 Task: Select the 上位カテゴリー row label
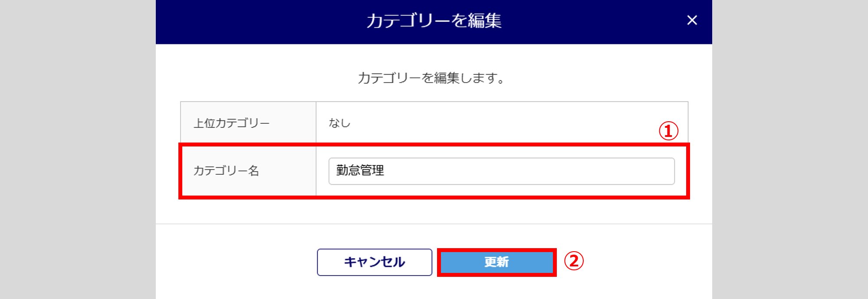pyautogui.click(x=231, y=123)
